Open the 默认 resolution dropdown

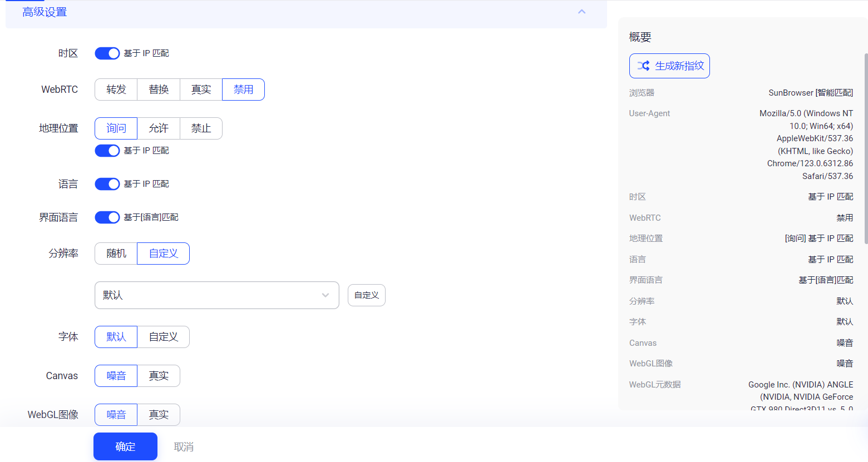pos(216,295)
